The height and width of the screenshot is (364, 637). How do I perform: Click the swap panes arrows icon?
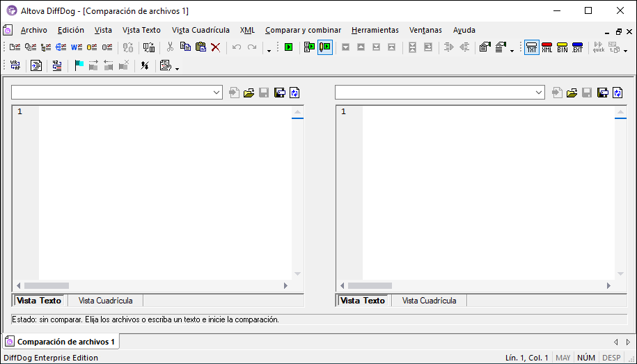(145, 65)
